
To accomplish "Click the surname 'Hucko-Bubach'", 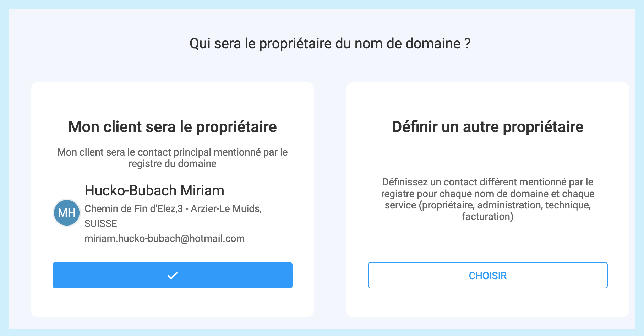I will (130, 191).
